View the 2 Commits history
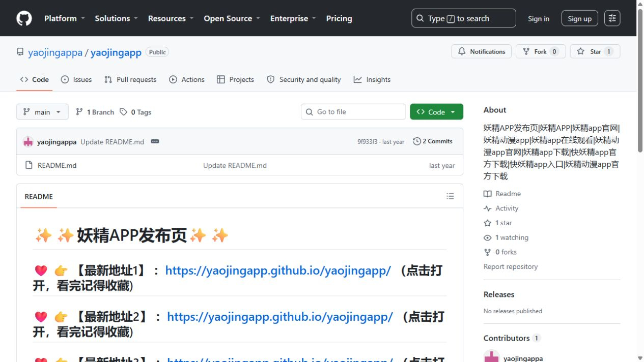Image resolution: width=644 pixels, height=362 pixels. (433, 141)
